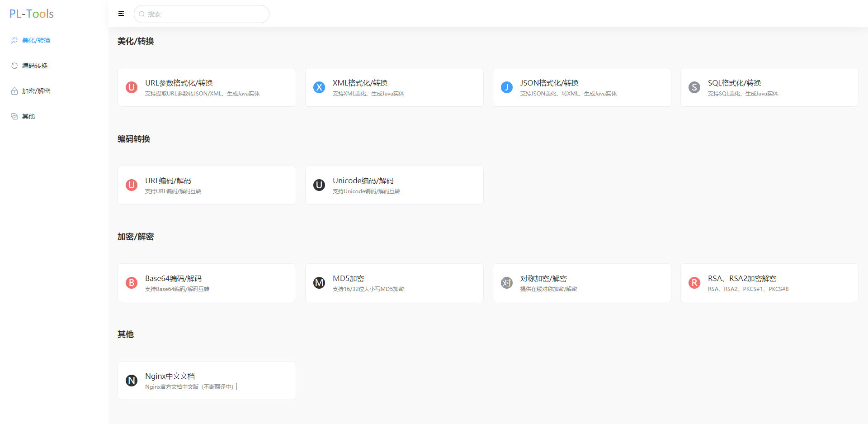The image size is (868, 424).
Task: Click the PL-Tools logo
Action: pyautogui.click(x=31, y=14)
